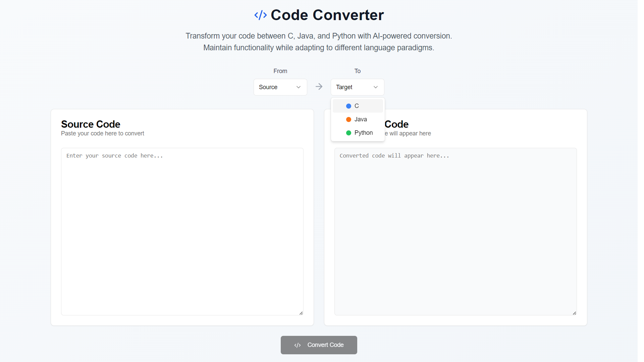
Task: Click the chevron in the Source dropdown
Action: tap(299, 87)
